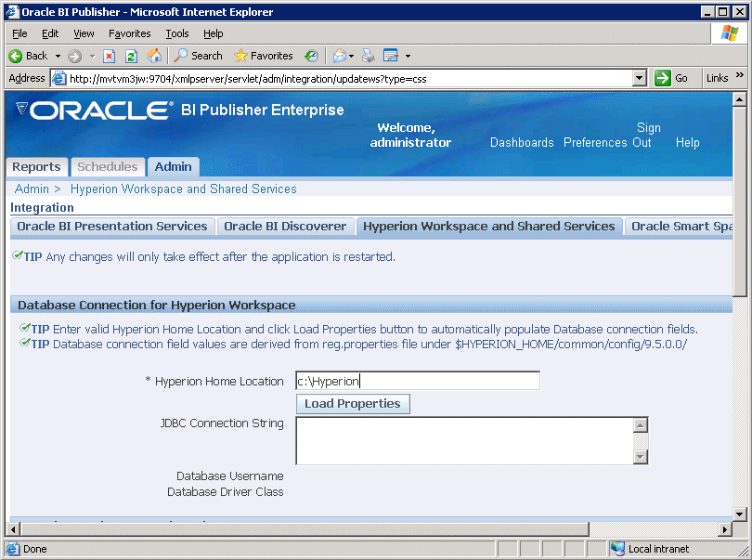Click the Mail envelope icon
The width and height of the screenshot is (752, 560).
[x=340, y=56]
